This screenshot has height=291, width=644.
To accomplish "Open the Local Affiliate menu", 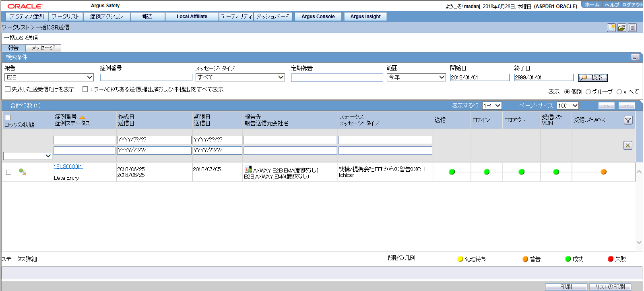I will click(x=192, y=17).
